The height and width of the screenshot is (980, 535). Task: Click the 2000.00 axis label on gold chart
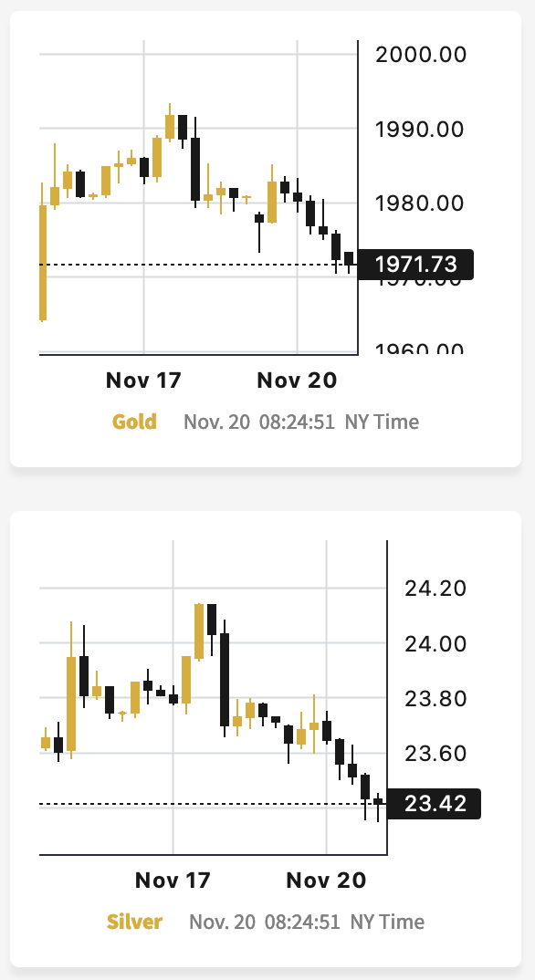(x=421, y=55)
